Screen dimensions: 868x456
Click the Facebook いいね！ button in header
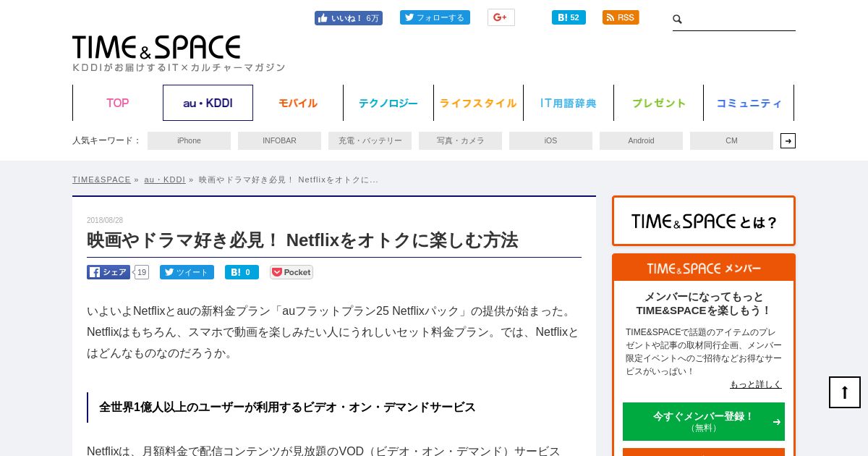coord(348,18)
